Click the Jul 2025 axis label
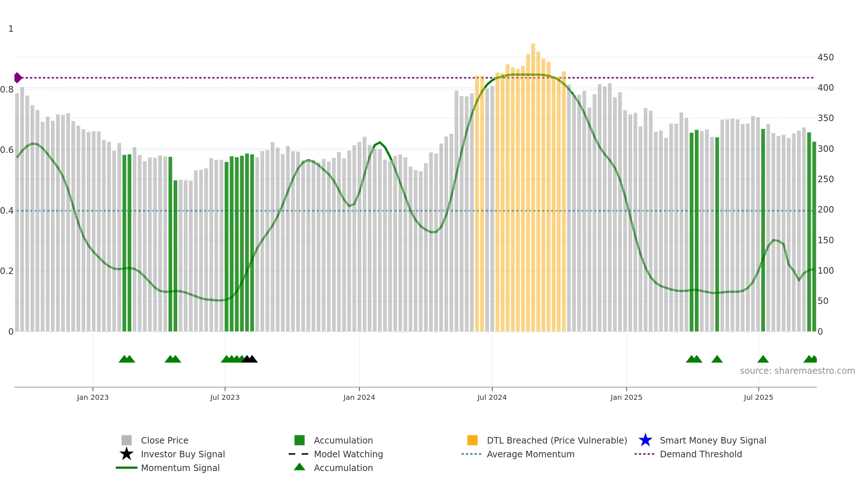The image size is (868, 488). click(758, 398)
